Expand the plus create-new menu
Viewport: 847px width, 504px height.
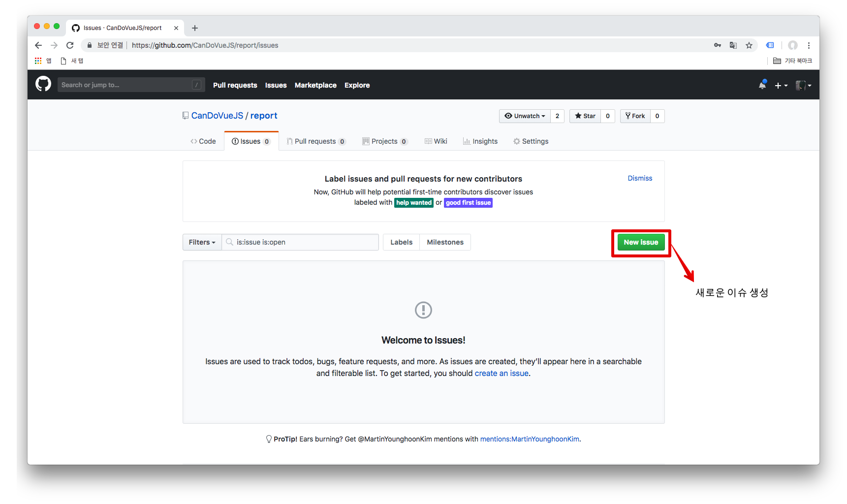(x=781, y=85)
